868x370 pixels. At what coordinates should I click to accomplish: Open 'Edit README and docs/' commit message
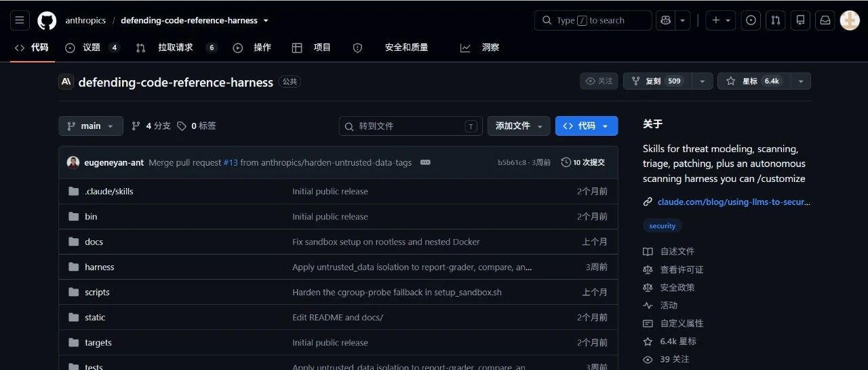point(338,317)
